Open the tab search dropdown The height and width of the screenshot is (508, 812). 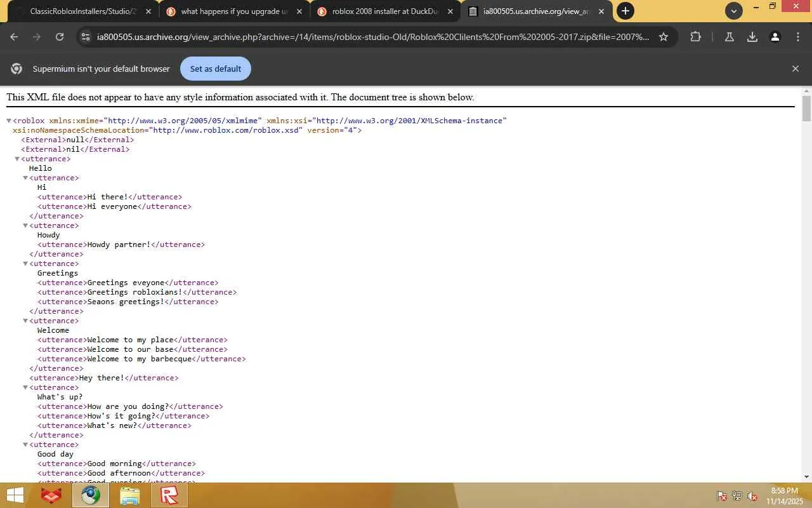734,11
